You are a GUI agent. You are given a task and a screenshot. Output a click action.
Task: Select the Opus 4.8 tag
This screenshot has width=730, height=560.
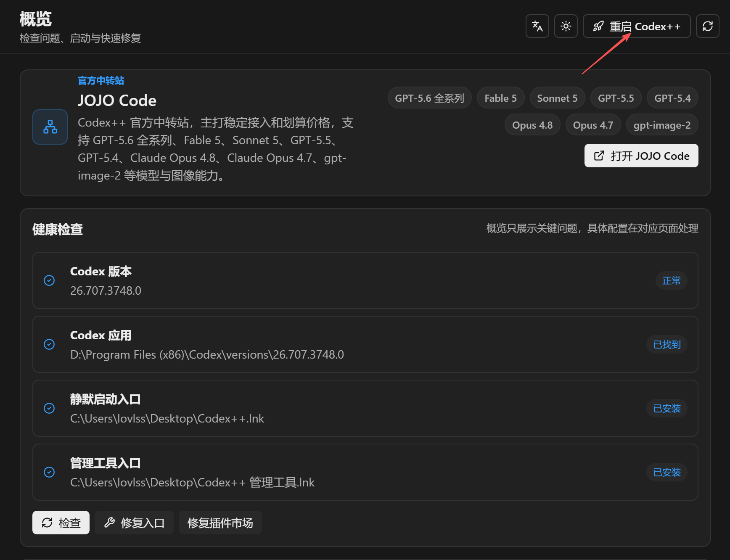(532, 125)
